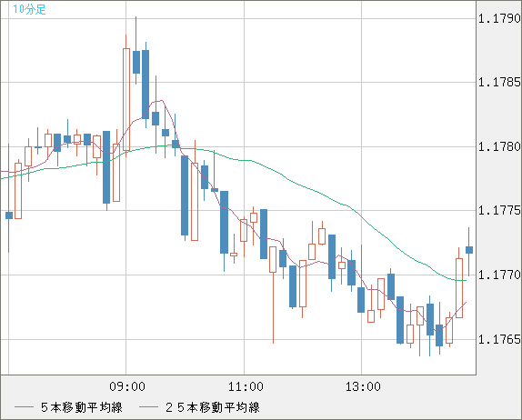Click the 1.1765 price axis label
This screenshot has width=522, height=420.
click(499, 339)
